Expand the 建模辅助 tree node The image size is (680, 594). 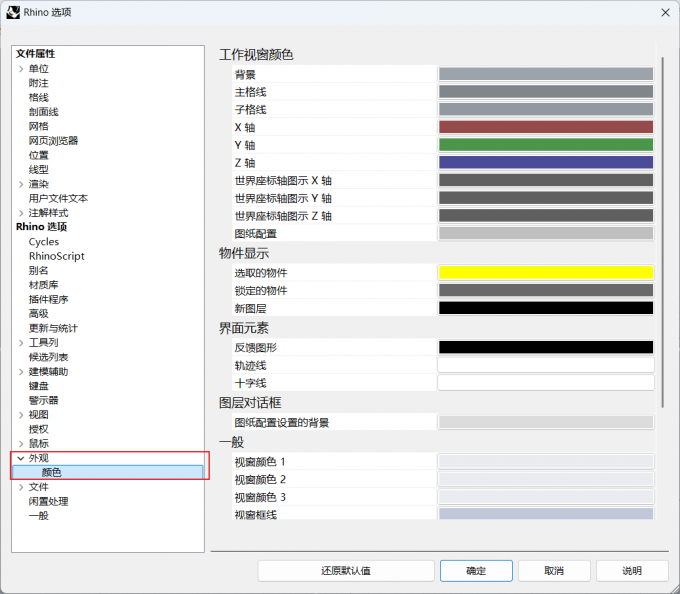pyautogui.click(x=21, y=372)
